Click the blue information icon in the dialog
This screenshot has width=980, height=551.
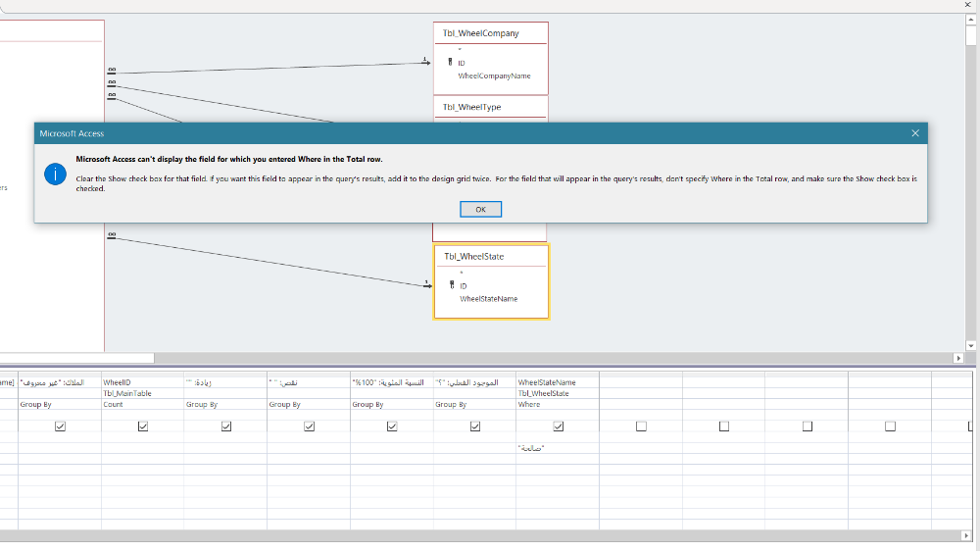(x=55, y=174)
